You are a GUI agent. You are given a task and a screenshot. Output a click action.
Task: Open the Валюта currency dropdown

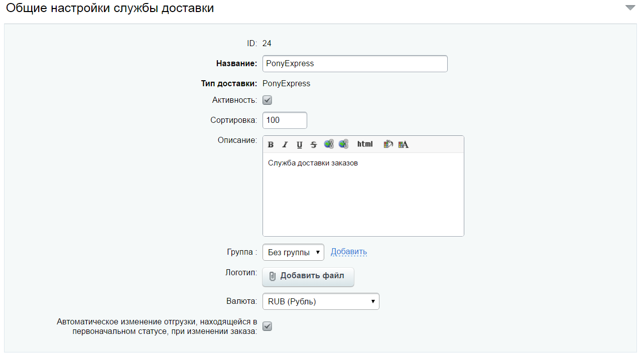(x=320, y=301)
